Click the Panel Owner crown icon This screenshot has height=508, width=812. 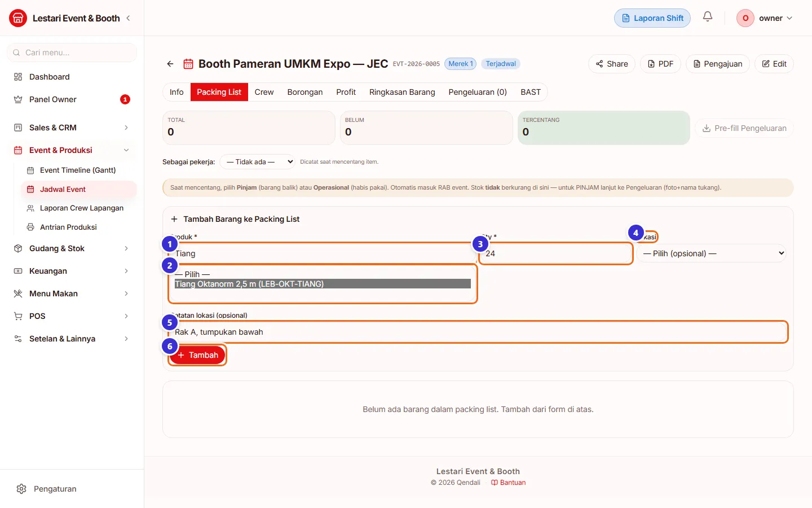point(18,99)
